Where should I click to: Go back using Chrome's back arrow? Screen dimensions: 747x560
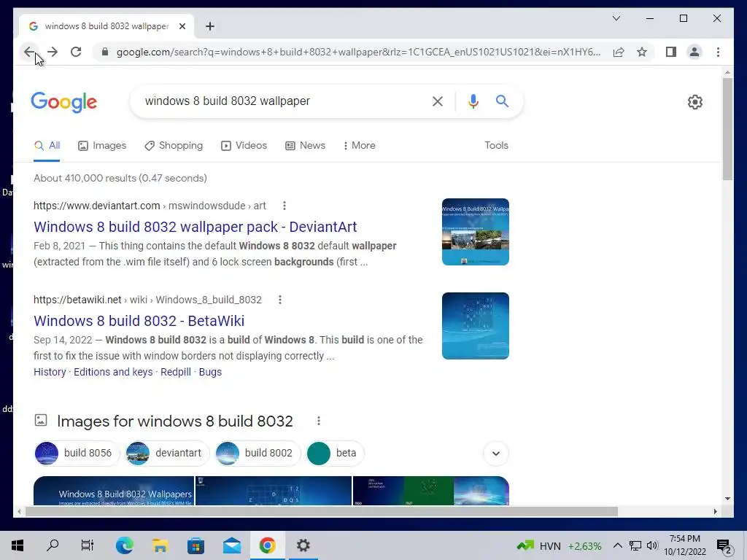click(x=29, y=52)
